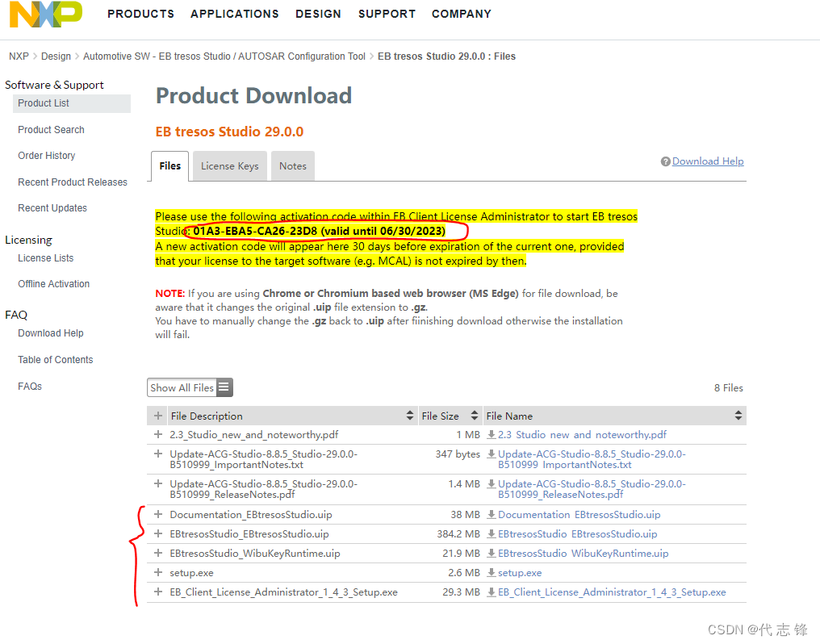
Task: Open Product Search in sidebar
Action: 52,130
